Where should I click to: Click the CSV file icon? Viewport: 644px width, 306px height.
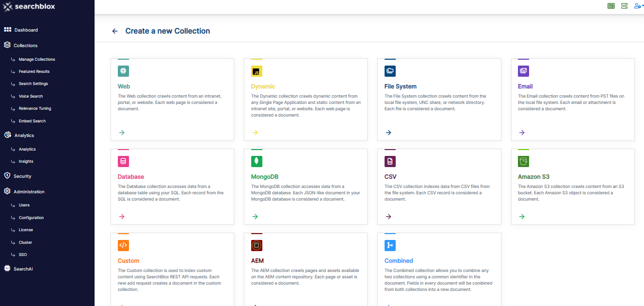390,161
